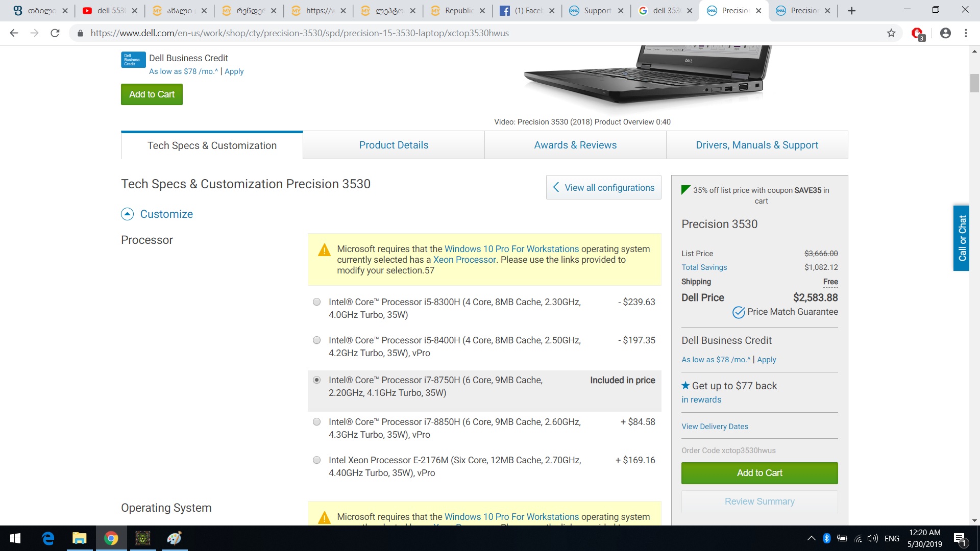Click the Call or Chat side panel
Viewport: 980px width, 551px height.
click(962, 238)
